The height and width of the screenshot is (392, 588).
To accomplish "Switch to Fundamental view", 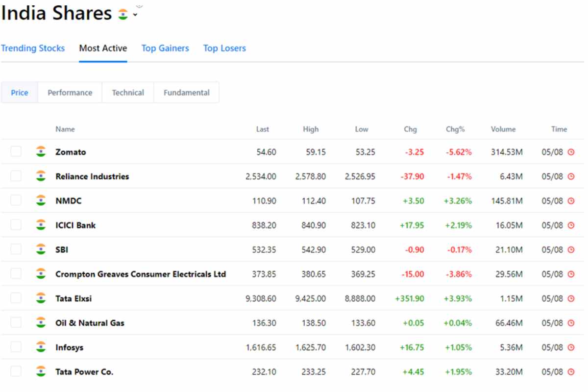I will (x=187, y=93).
